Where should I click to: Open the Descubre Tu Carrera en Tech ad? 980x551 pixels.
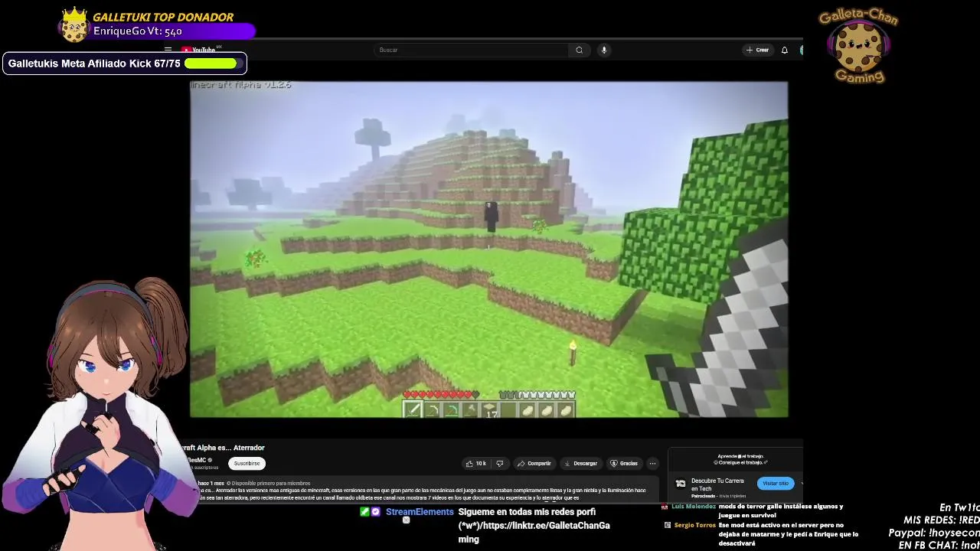(717, 484)
